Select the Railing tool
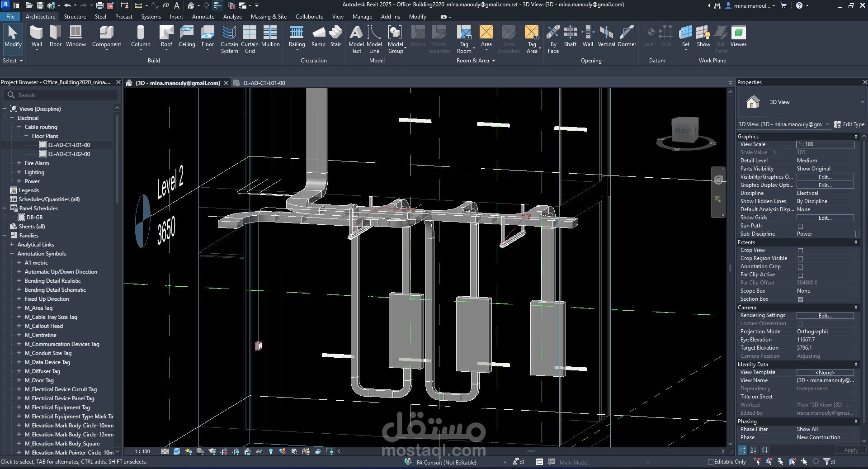Viewport: 868px width, 469px height. click(x=297, y=37)
